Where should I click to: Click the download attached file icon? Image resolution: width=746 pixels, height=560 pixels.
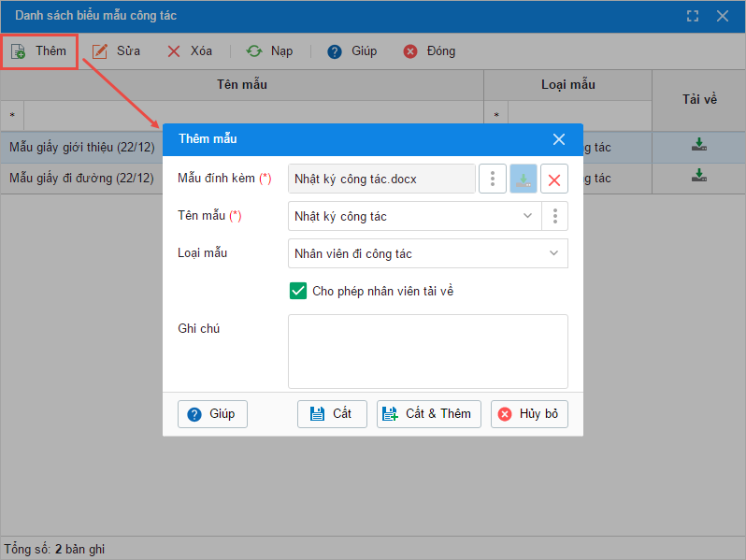524,179
